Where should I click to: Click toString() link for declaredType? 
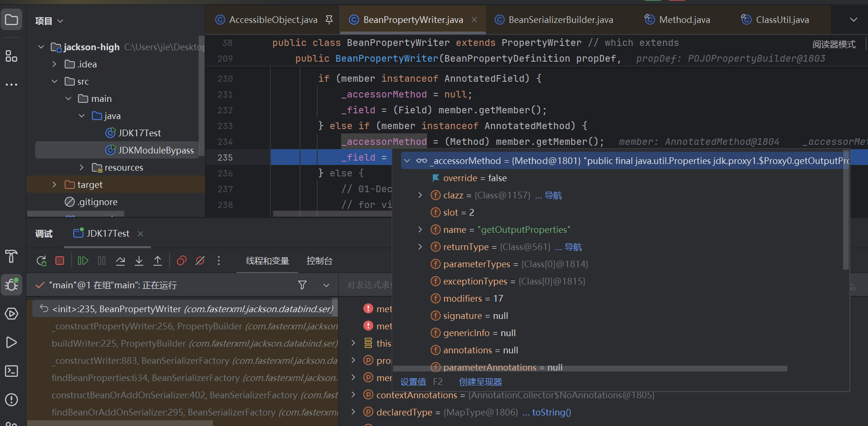tap(552, 412)
